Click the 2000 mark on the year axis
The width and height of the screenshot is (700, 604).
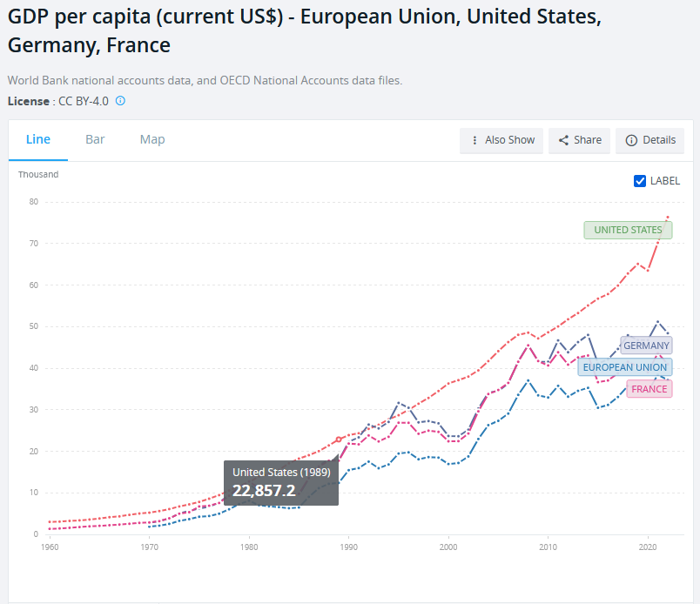[x=448, y=547]
